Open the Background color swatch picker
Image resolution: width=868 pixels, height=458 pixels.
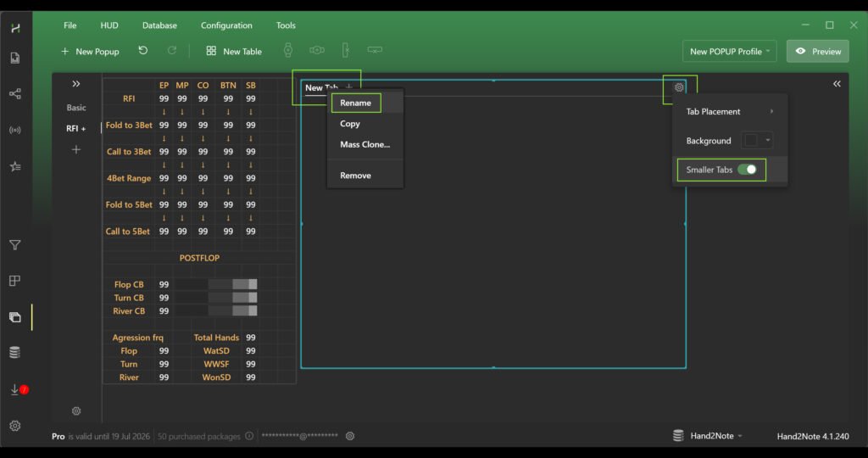pos(757,141)
